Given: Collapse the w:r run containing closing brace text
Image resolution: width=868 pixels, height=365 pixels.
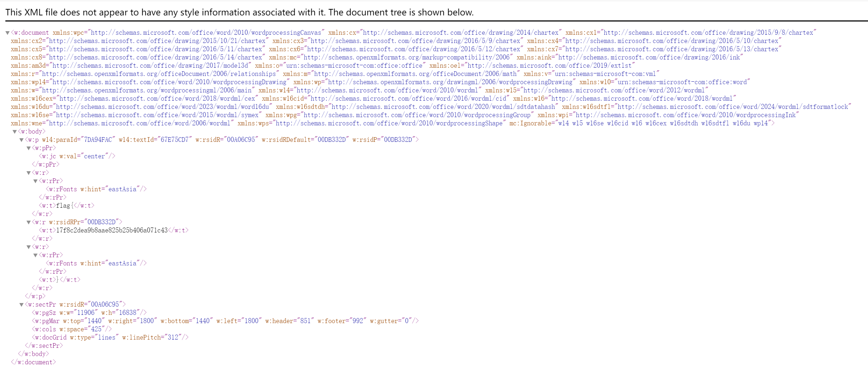Looking at the screenshot, I should pos(29,247).
